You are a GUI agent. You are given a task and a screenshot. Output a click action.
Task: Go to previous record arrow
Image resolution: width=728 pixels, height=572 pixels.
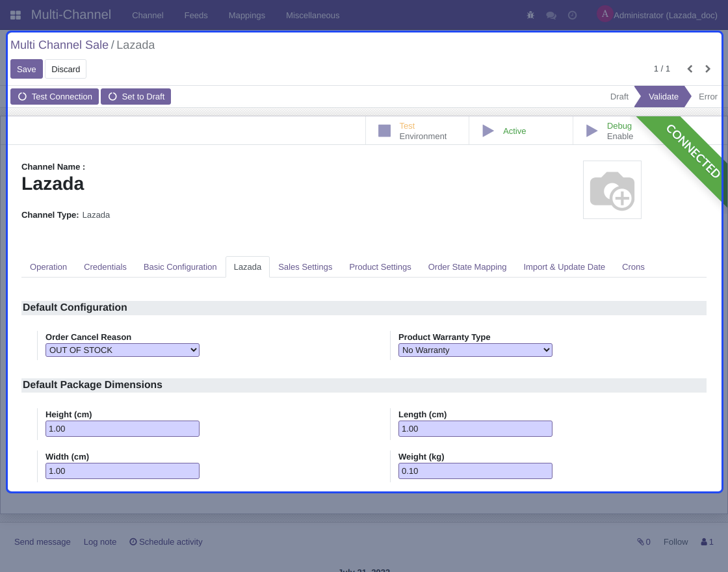(x=690, y=69)
